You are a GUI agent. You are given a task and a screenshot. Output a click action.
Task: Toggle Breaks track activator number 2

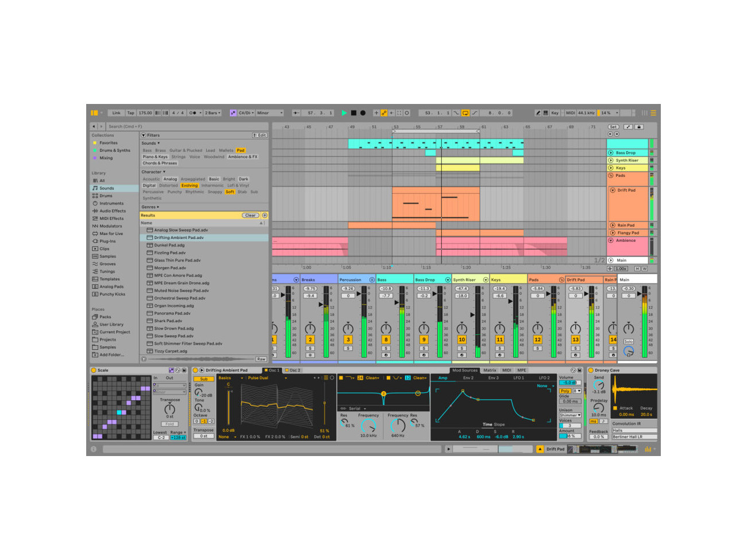tap(310, 340)
